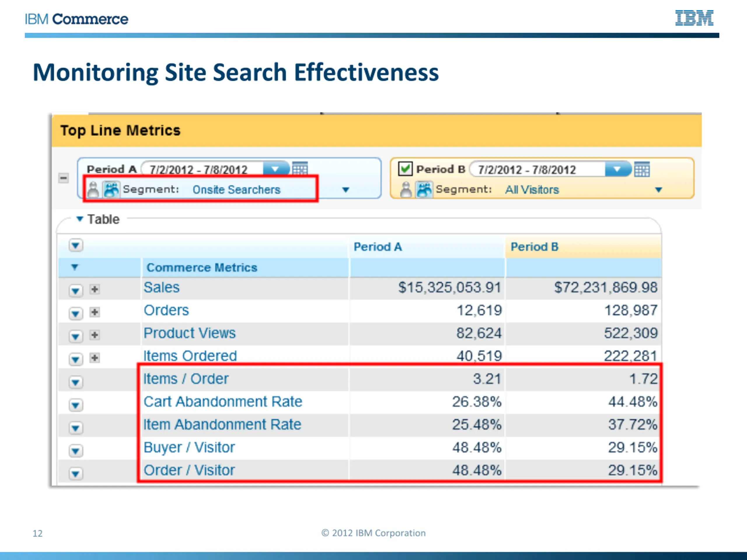Select the Period B column header

pyautogui.click(x=534, y=247)
